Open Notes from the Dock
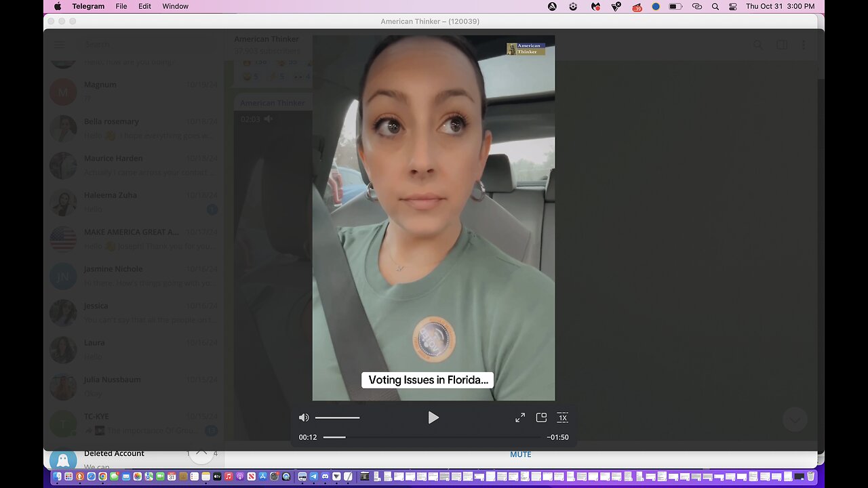 205,476
